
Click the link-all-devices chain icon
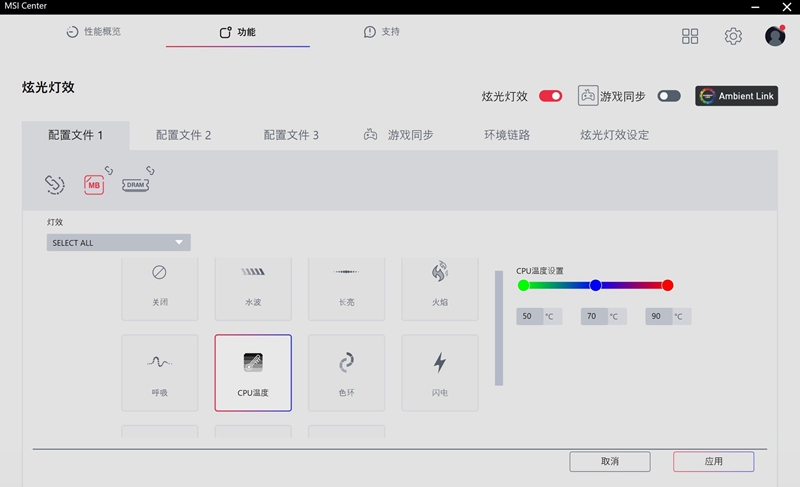pyautogui.click(x=55, y=185)
